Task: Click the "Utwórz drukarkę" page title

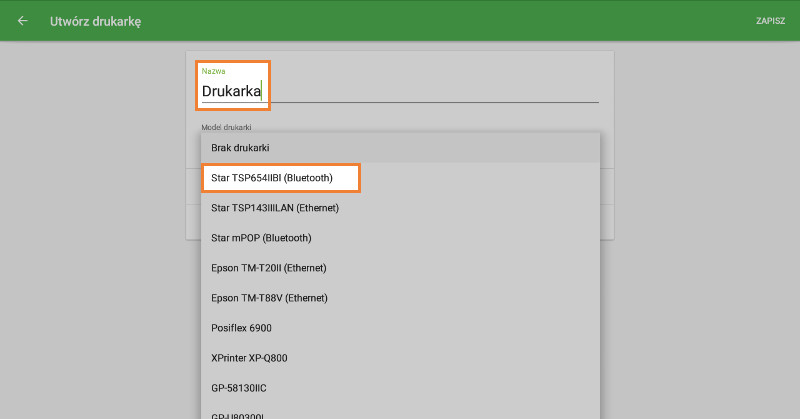Action: pyautogui.click(x=95, y=21)
